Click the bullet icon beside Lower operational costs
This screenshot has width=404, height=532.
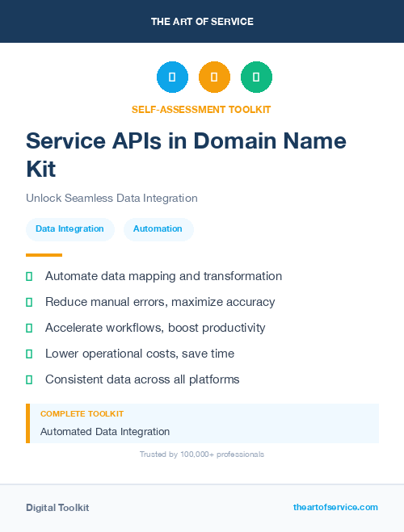29,354
